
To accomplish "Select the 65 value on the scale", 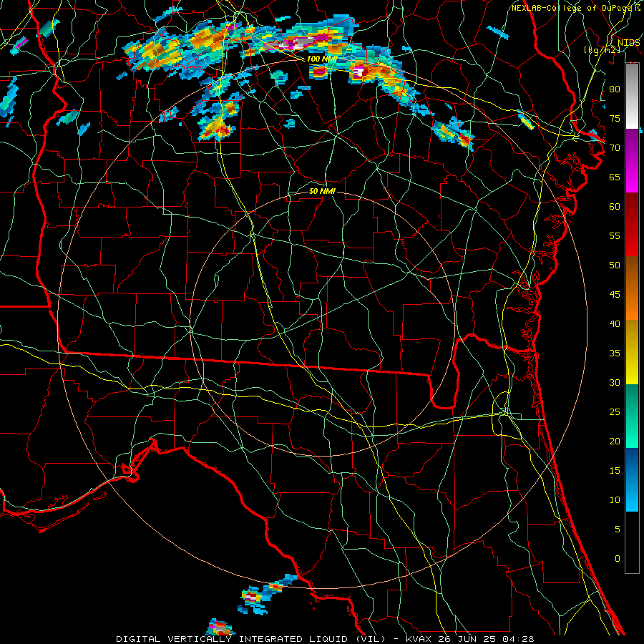I will [x=615, y=177].
